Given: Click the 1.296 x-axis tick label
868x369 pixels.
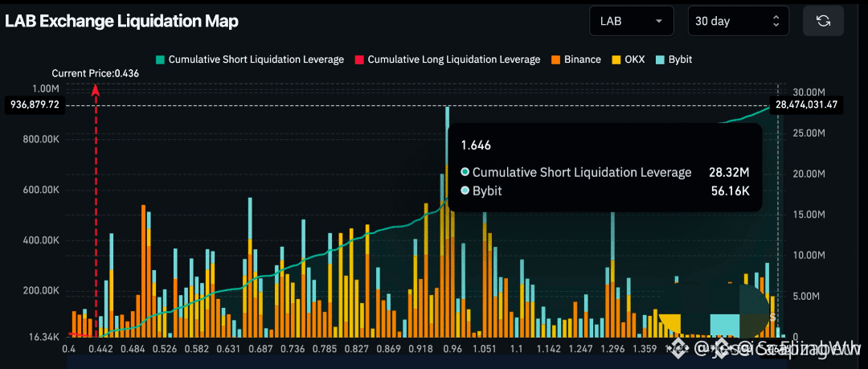Looking at the screenshot, I should (612, 349).
